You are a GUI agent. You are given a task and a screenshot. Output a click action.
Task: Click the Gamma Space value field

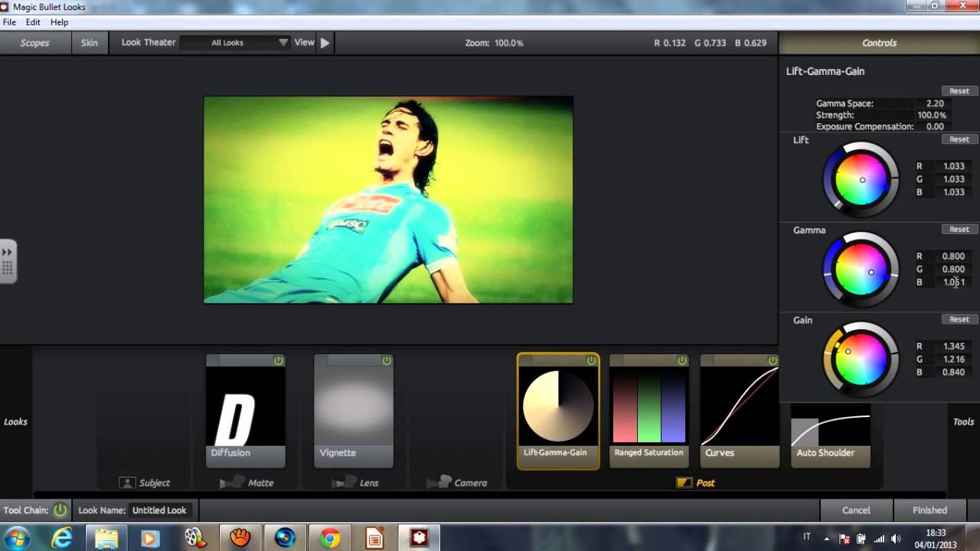[934, 103]
